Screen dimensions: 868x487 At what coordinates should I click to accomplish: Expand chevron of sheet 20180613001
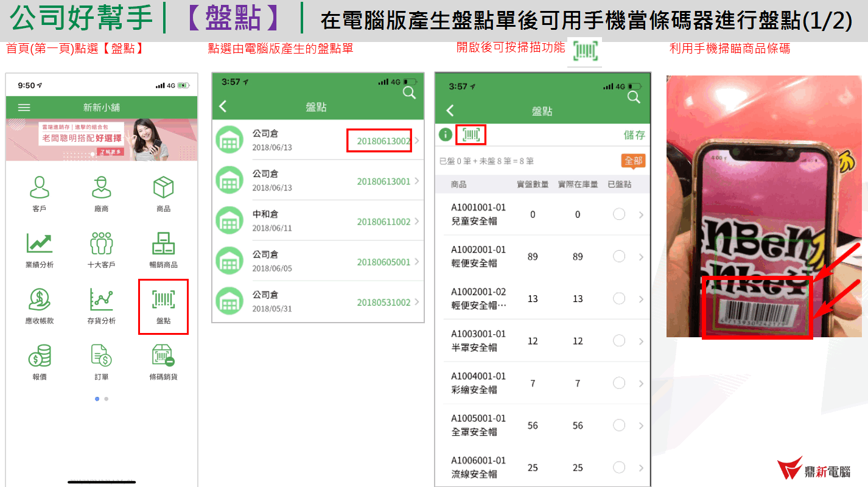click(416, 181)
